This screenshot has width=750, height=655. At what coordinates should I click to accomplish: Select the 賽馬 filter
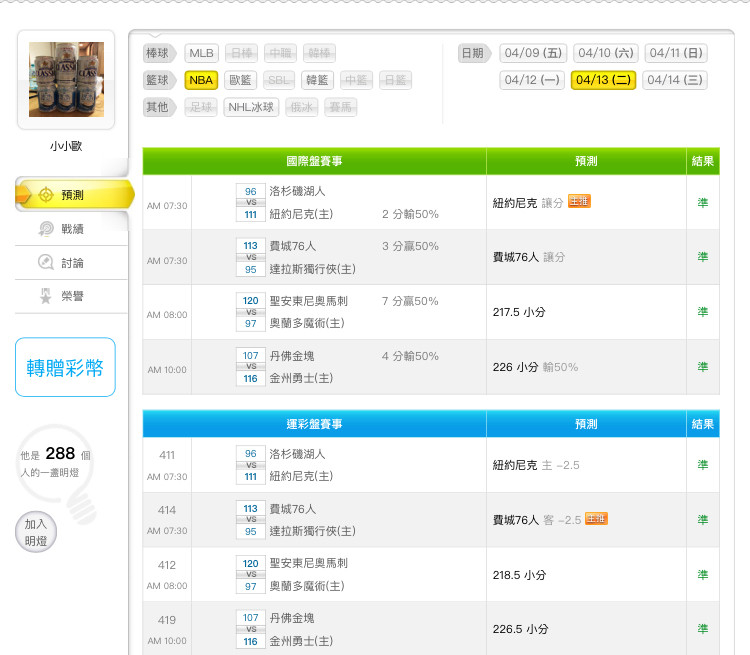(341, 107)
